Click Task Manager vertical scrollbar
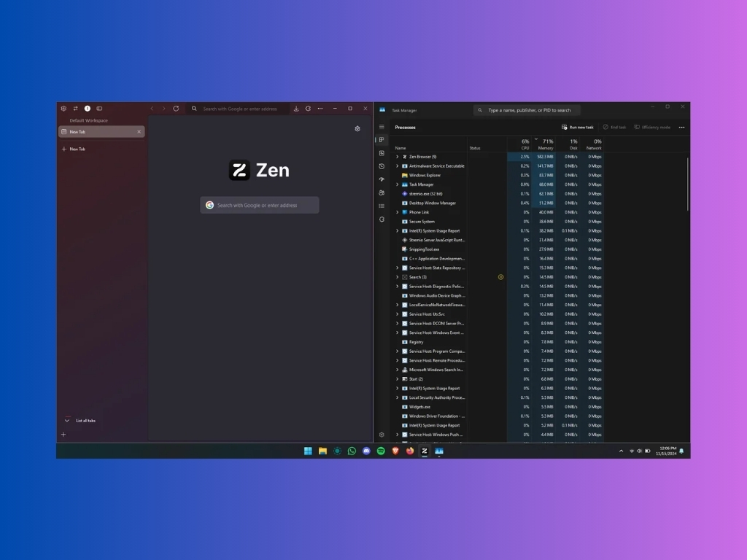This screenshot has height=560, width=747. [687, 184]
